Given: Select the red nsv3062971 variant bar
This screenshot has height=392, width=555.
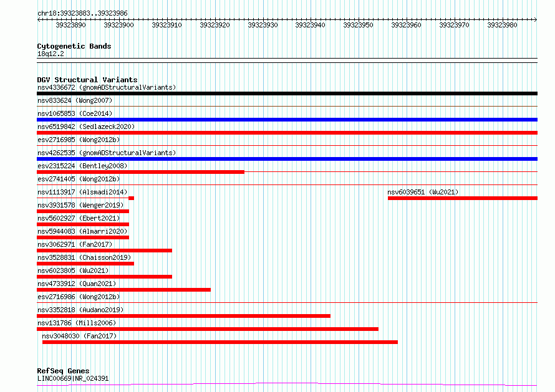Looking at the screenshot, I should (x=104, y=251).
